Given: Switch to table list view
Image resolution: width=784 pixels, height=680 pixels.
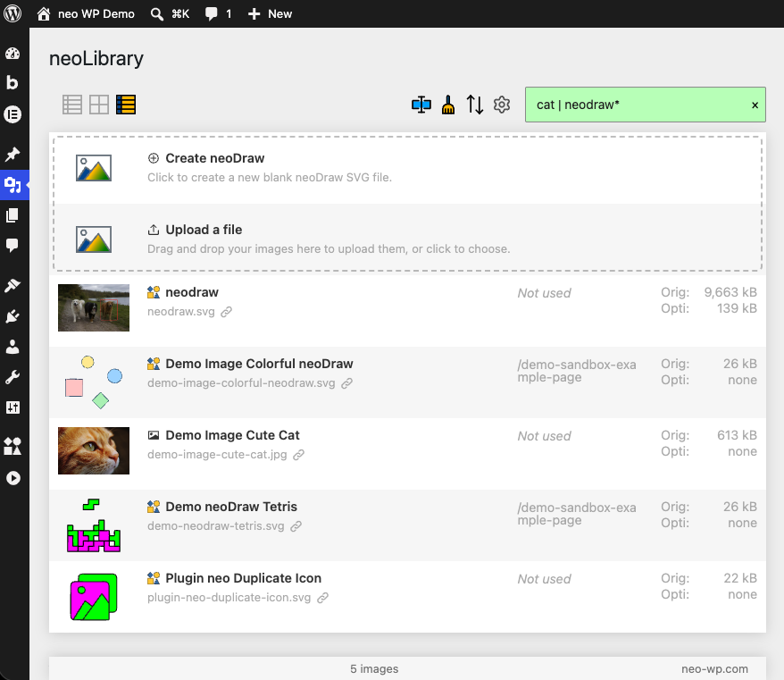Looking at the screenshot, I should click(x=72, y=105).
